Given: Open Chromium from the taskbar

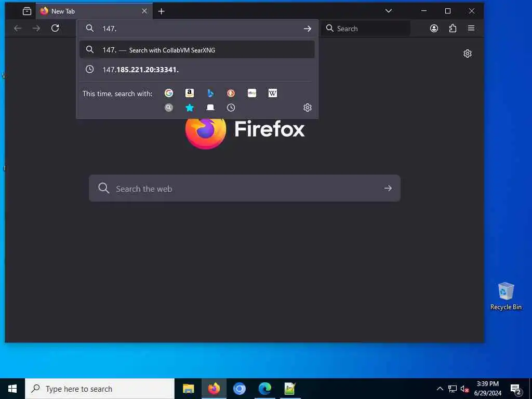Looking at the screenshot, I should 239,389.
